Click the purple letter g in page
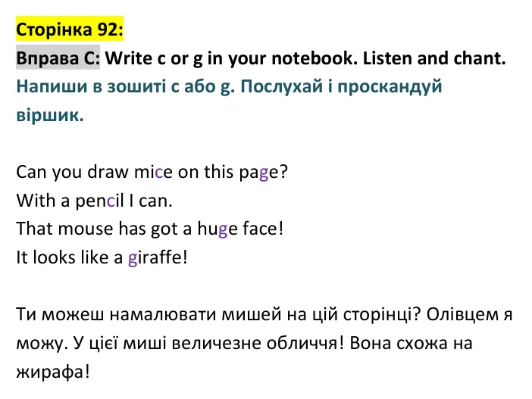Image resolution: width=532 pixels, height=399 pixels. tap(264, 173)
